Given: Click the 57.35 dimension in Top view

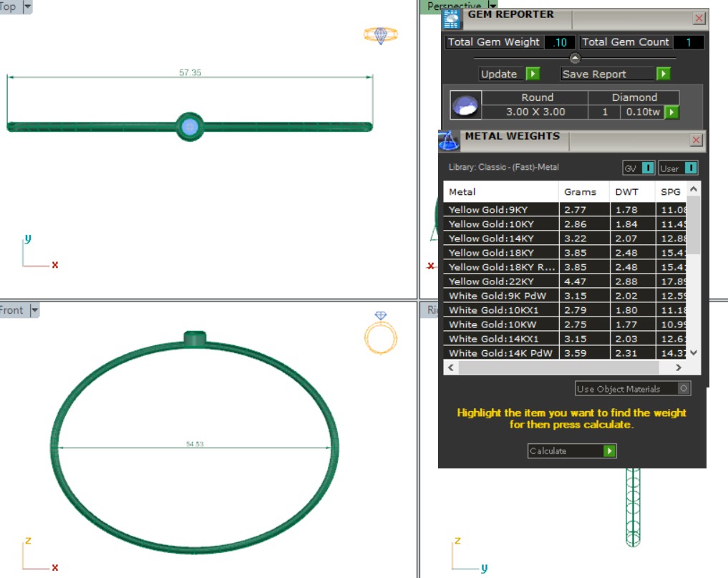Looking at the screenshot, I should pos(190,72).
